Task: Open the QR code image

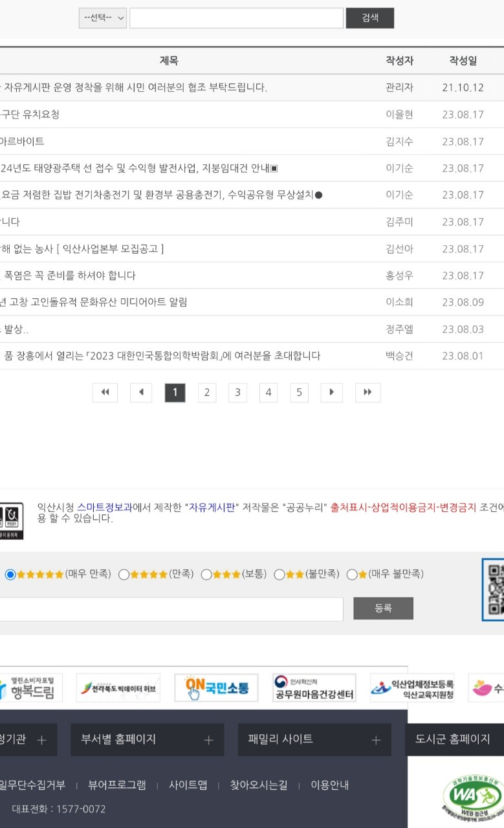Action: coord(493,589)
